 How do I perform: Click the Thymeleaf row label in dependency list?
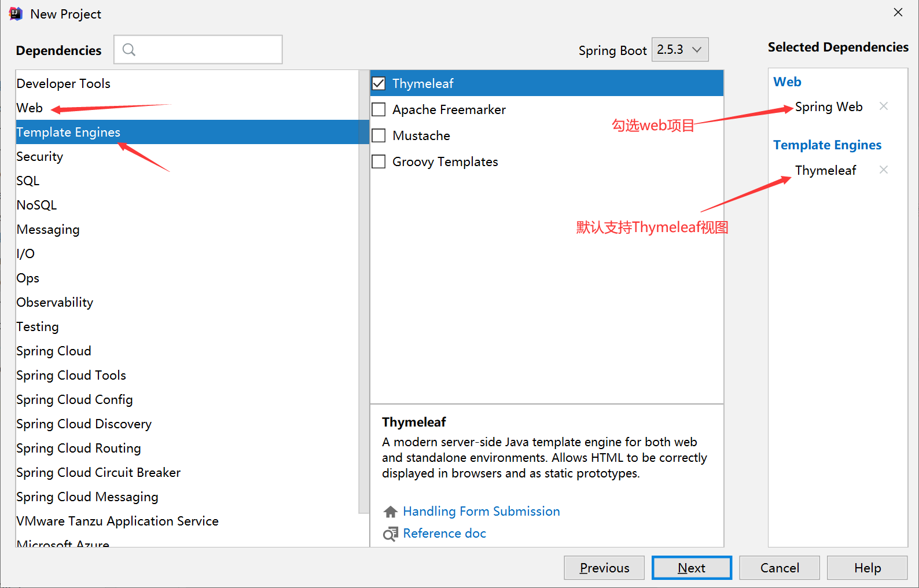pos(423,83)
